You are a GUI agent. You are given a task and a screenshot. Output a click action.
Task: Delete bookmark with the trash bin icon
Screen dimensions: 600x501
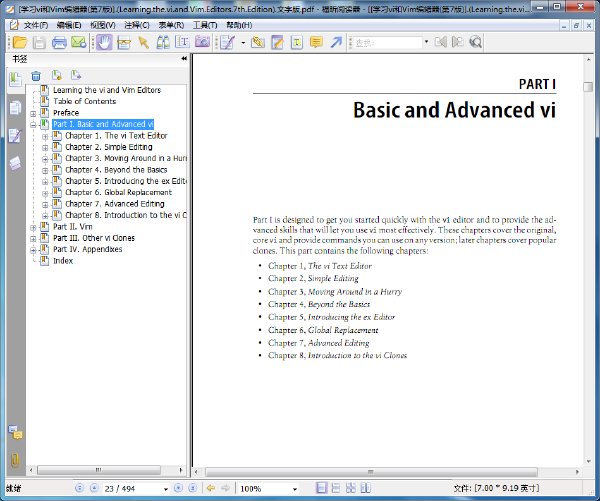coord(36,76)
